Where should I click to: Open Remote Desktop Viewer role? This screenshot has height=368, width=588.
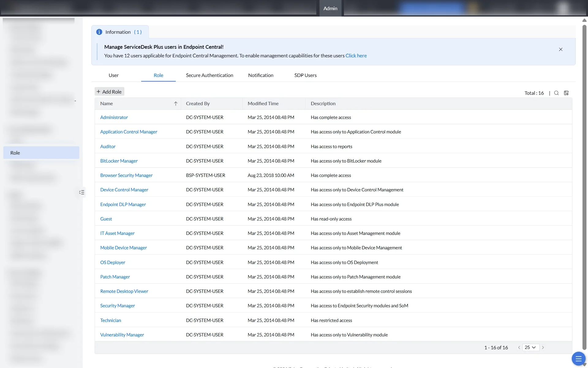coord(124,291)
